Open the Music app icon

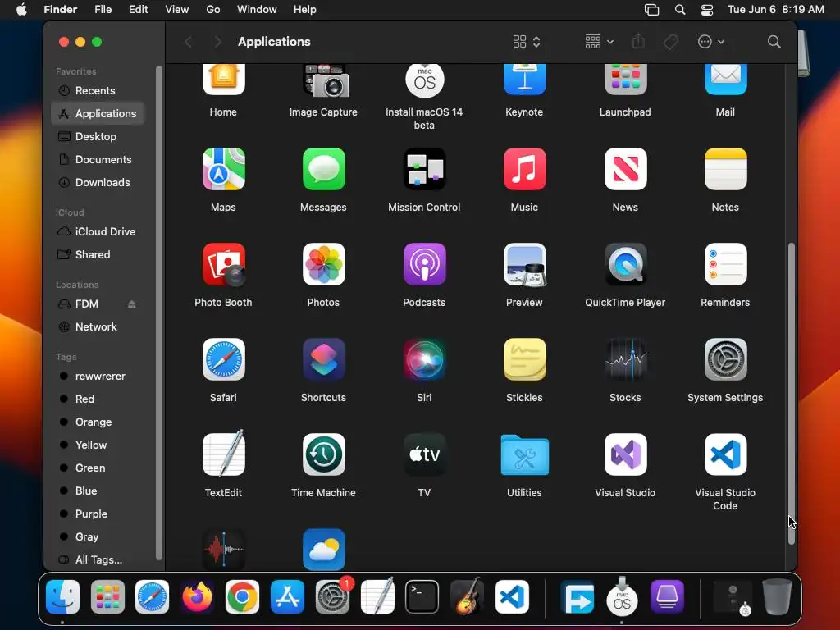(524, 169)
